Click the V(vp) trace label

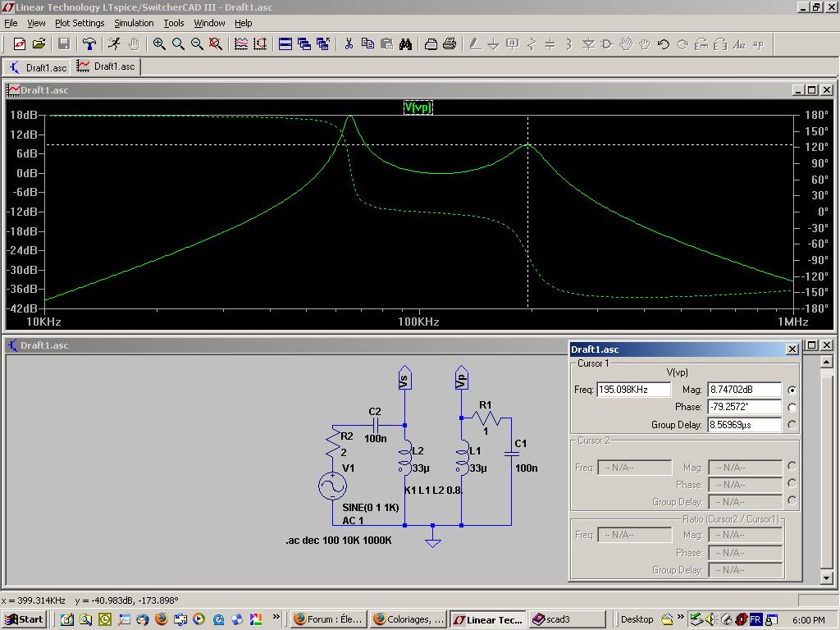(418, 107)
